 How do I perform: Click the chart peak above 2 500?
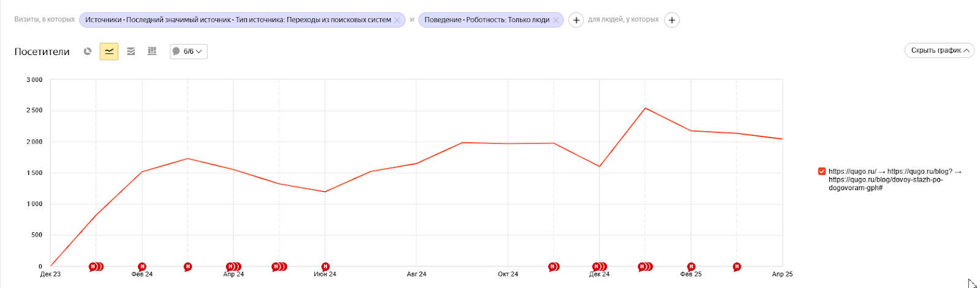pos(645,108)
